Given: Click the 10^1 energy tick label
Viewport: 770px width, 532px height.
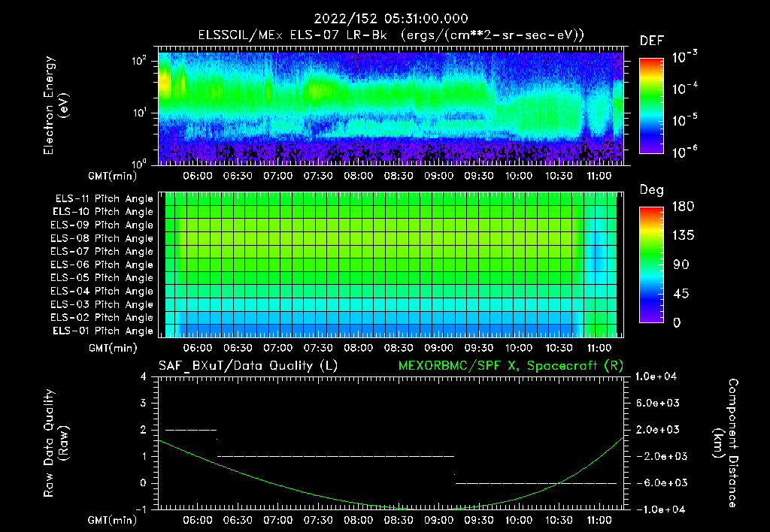Looking at the screenshot, I should [139, 113].
